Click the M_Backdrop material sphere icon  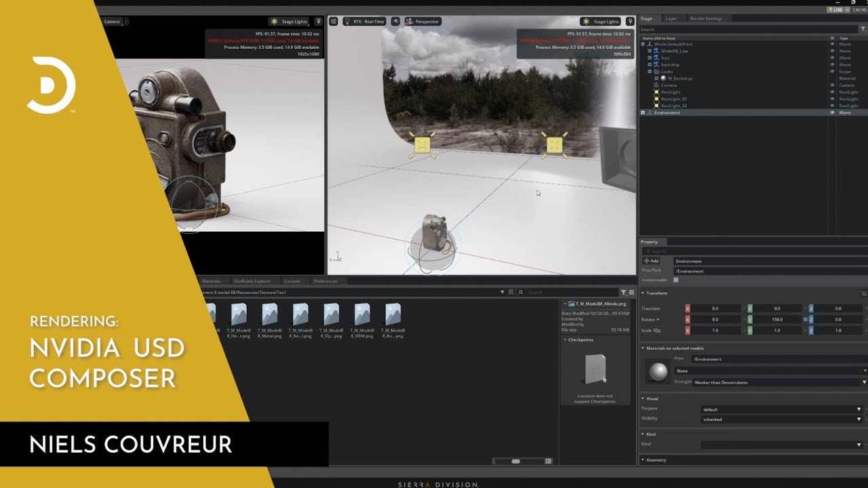(663, 79)
